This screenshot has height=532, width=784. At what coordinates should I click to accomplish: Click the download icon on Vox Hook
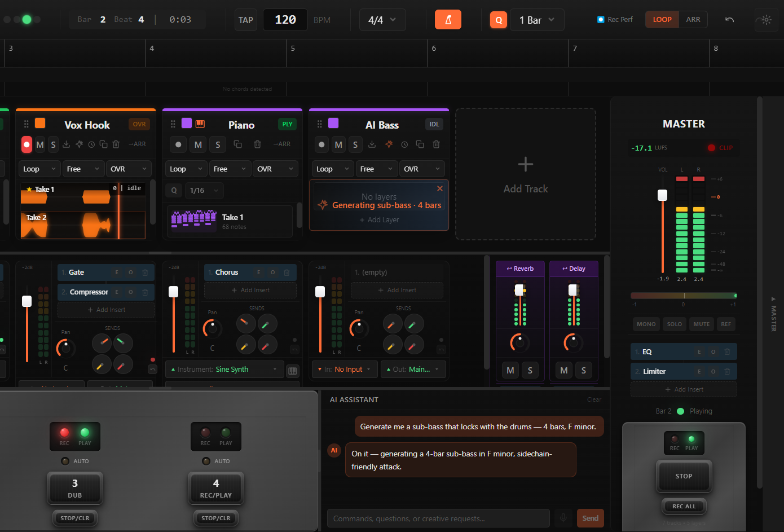pyautogui.click(x=67, y=144)
